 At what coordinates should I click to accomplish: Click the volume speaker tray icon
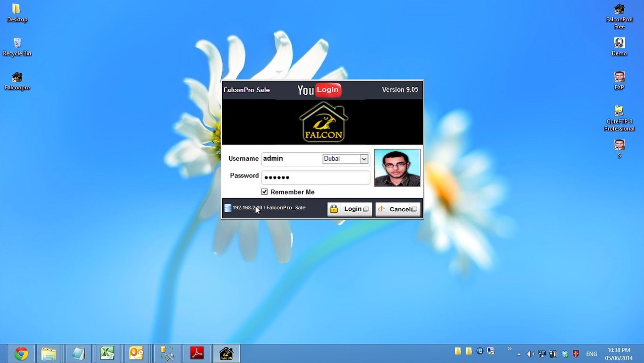530,354
